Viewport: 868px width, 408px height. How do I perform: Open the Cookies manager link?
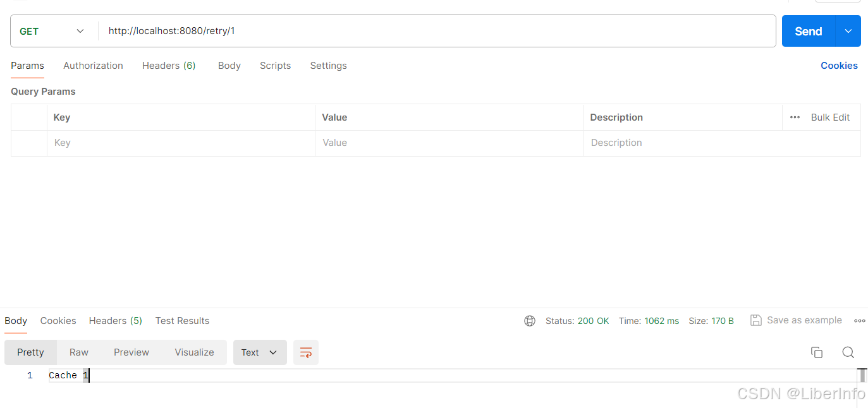(839, 66)
